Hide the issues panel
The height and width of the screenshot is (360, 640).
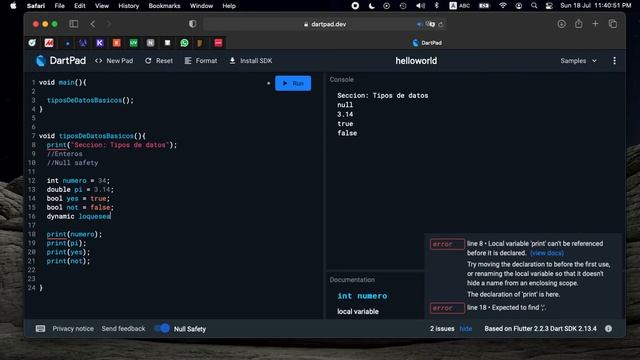click(x=466, y=329)
